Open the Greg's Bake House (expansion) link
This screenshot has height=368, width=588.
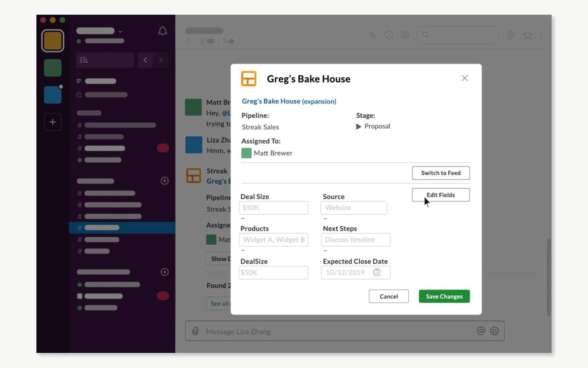289,101
